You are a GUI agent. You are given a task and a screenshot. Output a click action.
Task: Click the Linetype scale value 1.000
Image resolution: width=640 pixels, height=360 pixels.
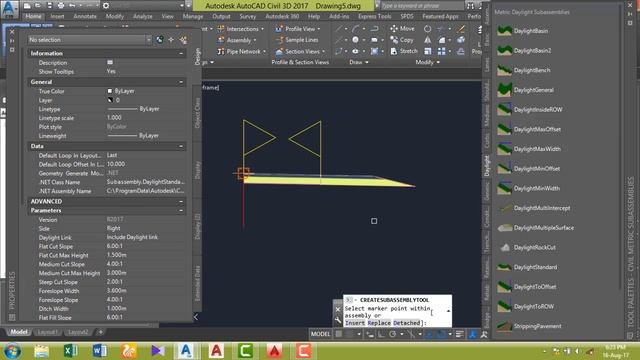pos(114,118)
